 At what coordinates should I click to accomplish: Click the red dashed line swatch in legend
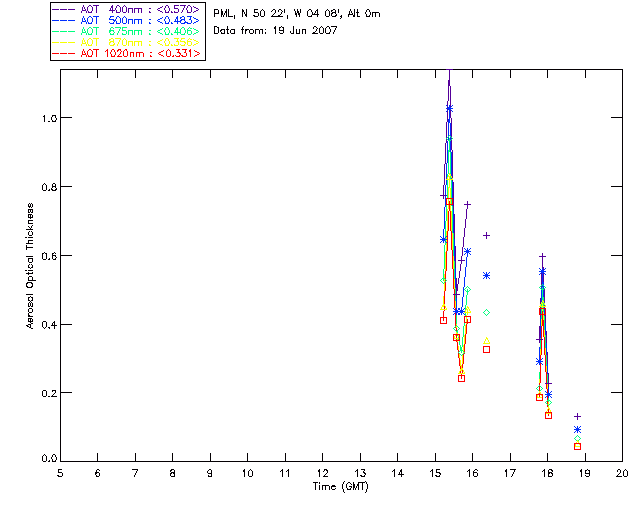point(64,53)
